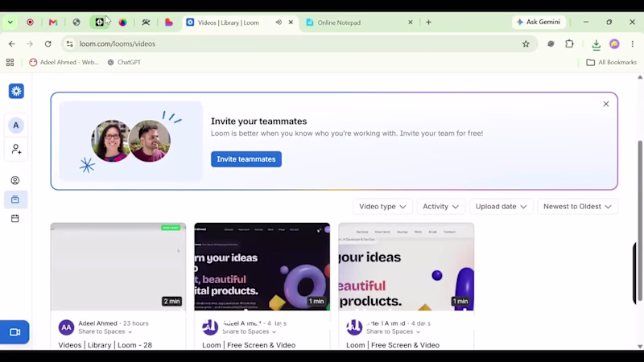Open the Chrome profile avatar
644x362 pixels.
[x=614, y=44]
